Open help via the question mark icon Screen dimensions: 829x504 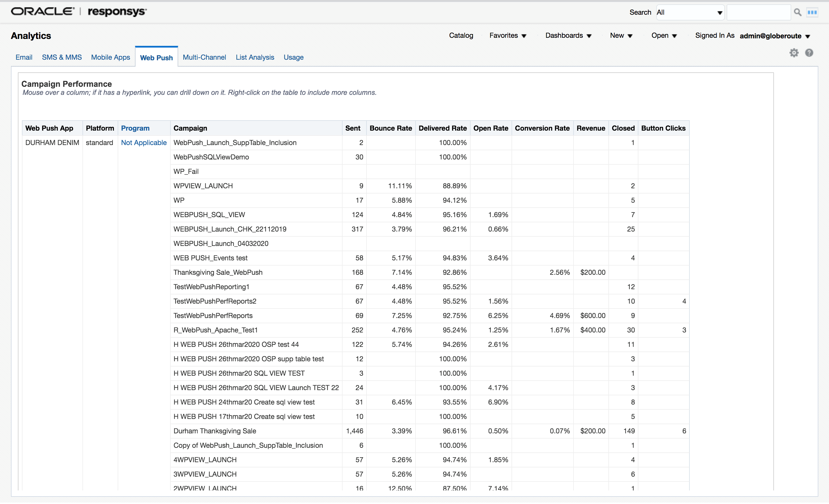tap(809, 53)
